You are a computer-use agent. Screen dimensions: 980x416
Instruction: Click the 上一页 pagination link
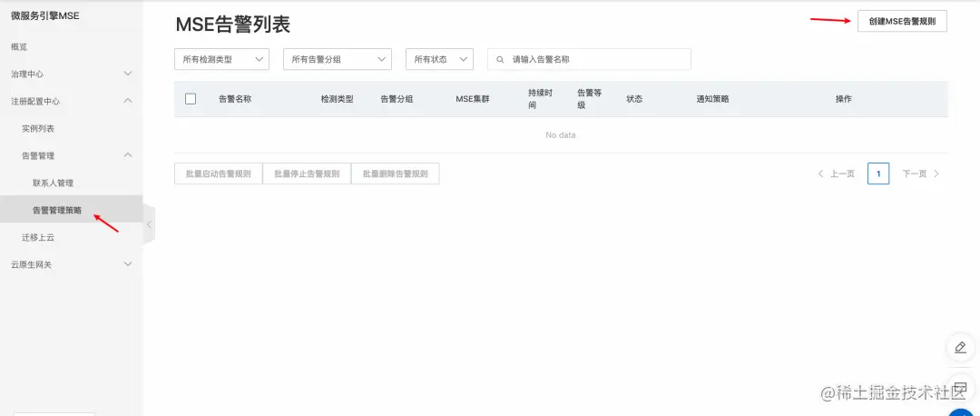tap(842, 173)
